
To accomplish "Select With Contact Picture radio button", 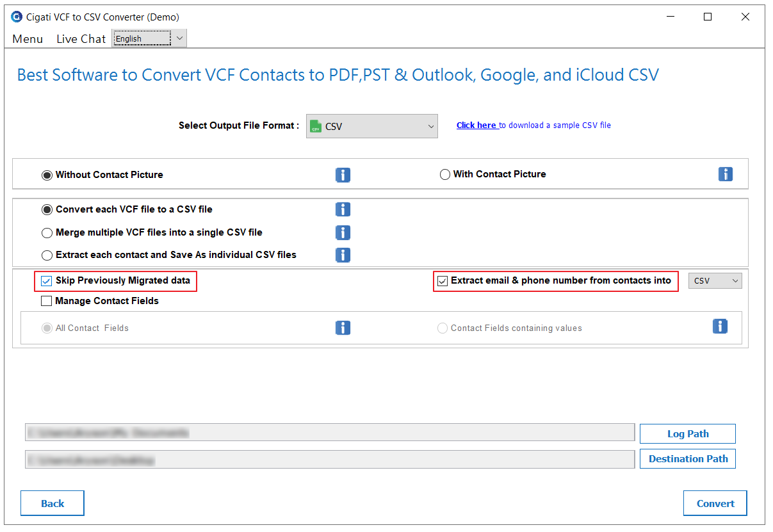I will point(445,174).
